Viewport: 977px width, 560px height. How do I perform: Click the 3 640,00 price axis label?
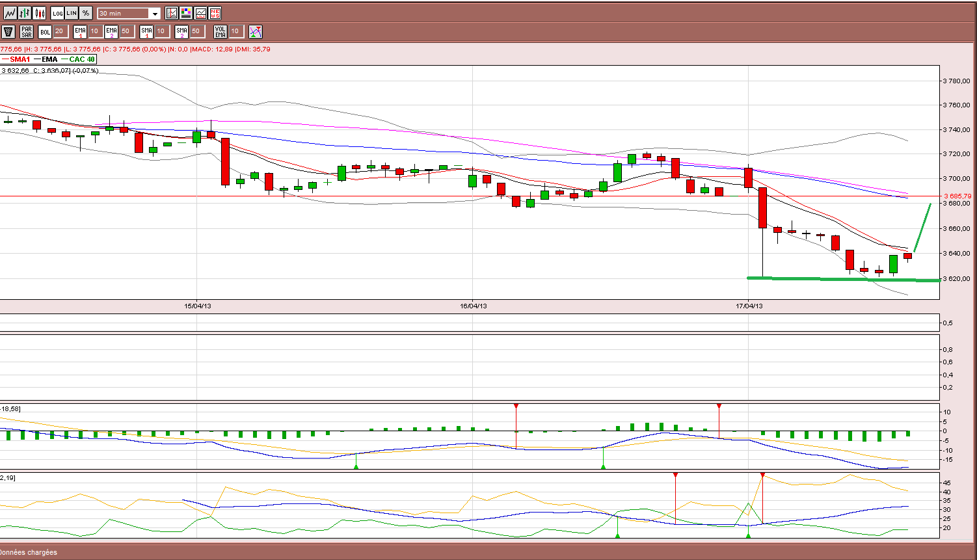[x=957, y=253]
